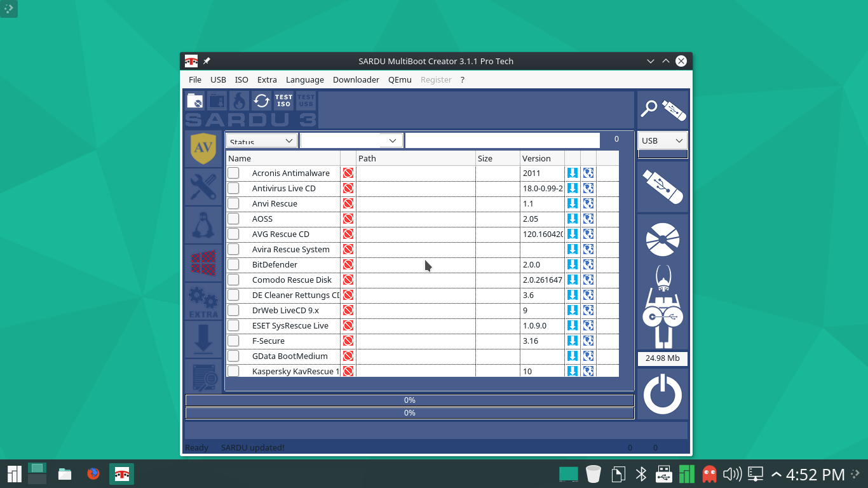The width and height of the screenshot is (868, 488).
Task: Download Acronis Antimalware via blue arrow
Action: (572, 173)
